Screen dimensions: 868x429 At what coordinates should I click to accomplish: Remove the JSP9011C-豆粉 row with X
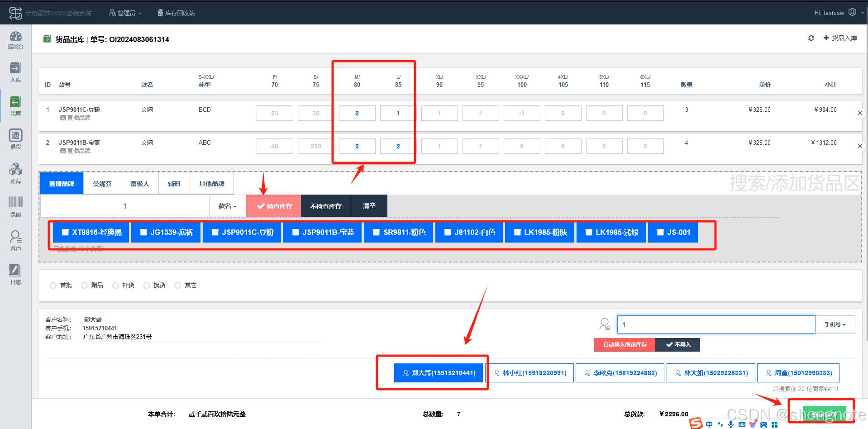[x=860, y=113]
